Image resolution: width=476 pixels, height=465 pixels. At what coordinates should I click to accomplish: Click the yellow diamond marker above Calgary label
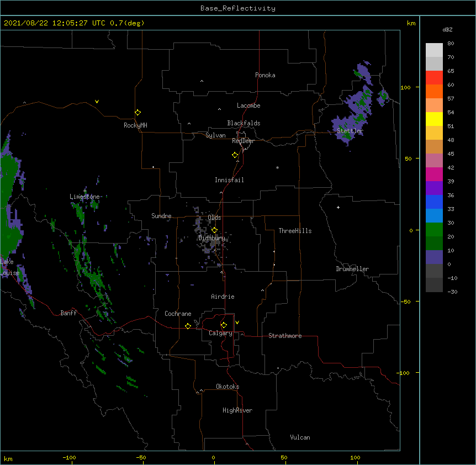pyautogui.click(x=224, y=325)
